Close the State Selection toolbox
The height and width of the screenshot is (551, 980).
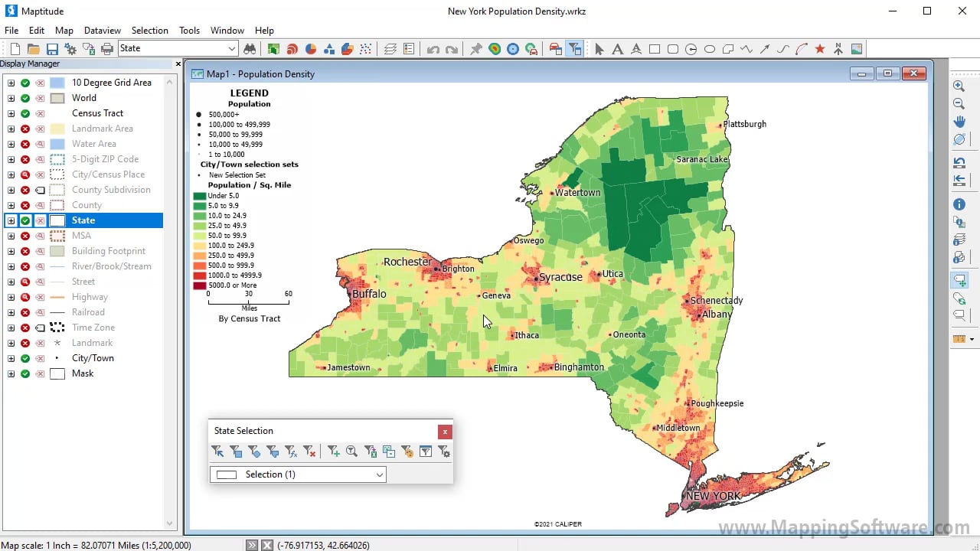[x=445, y=432]
